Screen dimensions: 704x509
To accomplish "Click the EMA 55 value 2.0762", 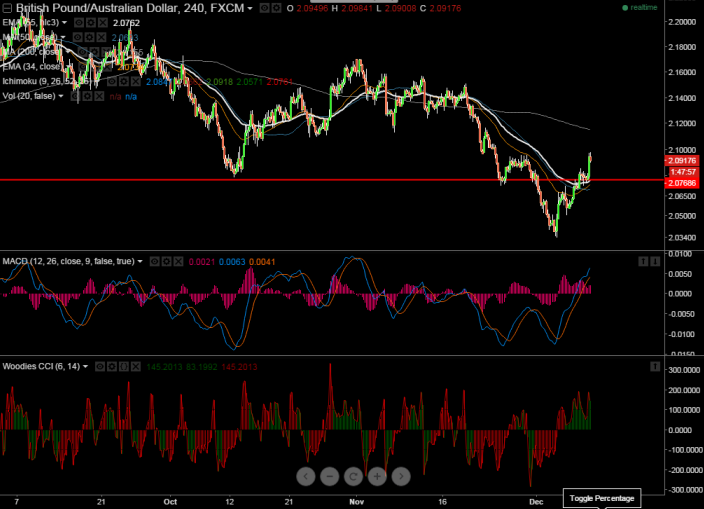I will 126,23.
